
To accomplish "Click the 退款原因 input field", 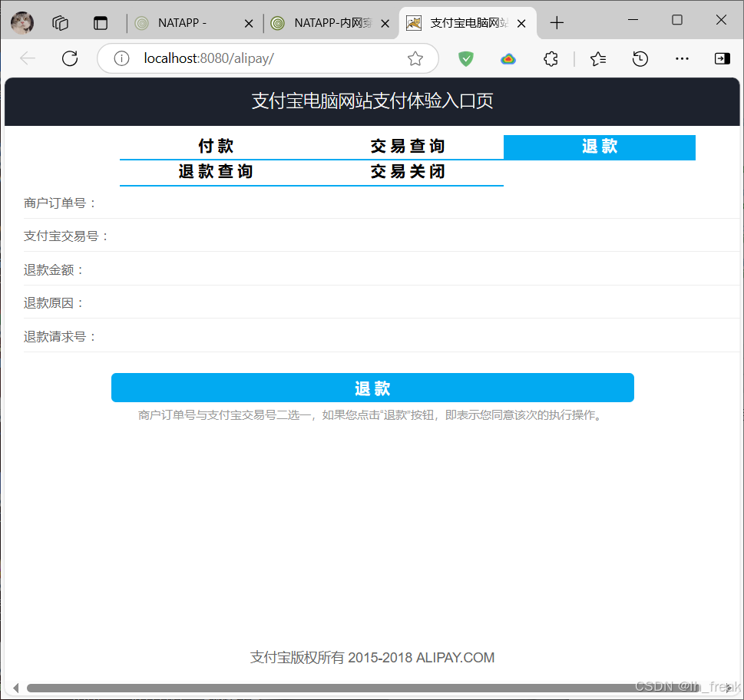I will point(413,303).
